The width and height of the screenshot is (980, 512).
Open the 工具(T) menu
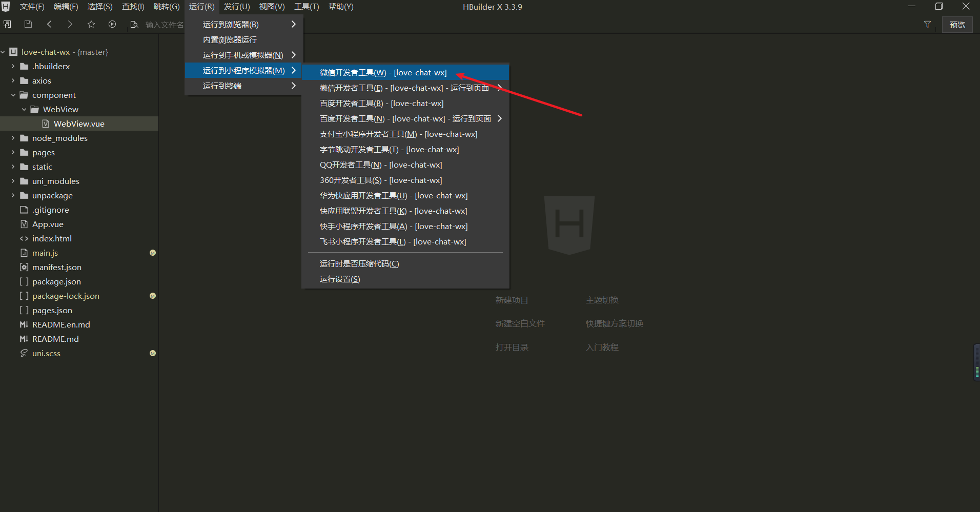307,7
